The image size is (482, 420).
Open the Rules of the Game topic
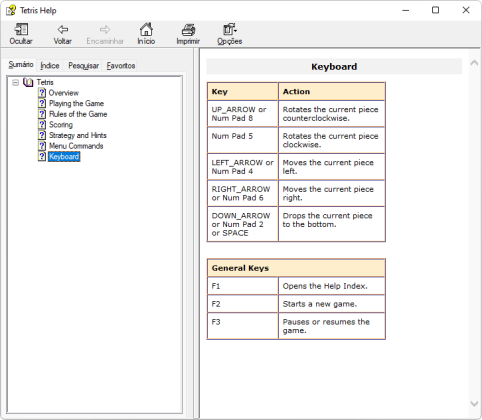[x=78, y=114]
